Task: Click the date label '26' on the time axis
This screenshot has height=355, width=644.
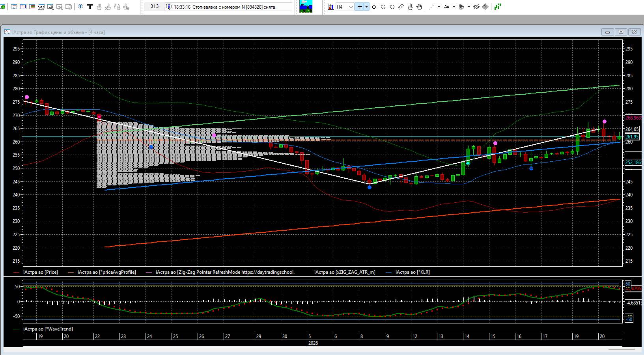Action: [202, 336]
